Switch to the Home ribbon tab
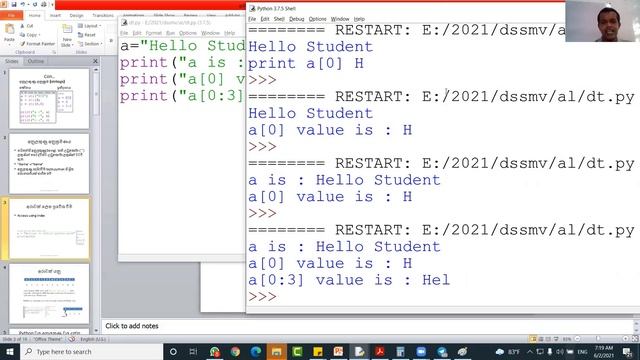The height and width of the screenshot is (360, 640). click(35, 16)
